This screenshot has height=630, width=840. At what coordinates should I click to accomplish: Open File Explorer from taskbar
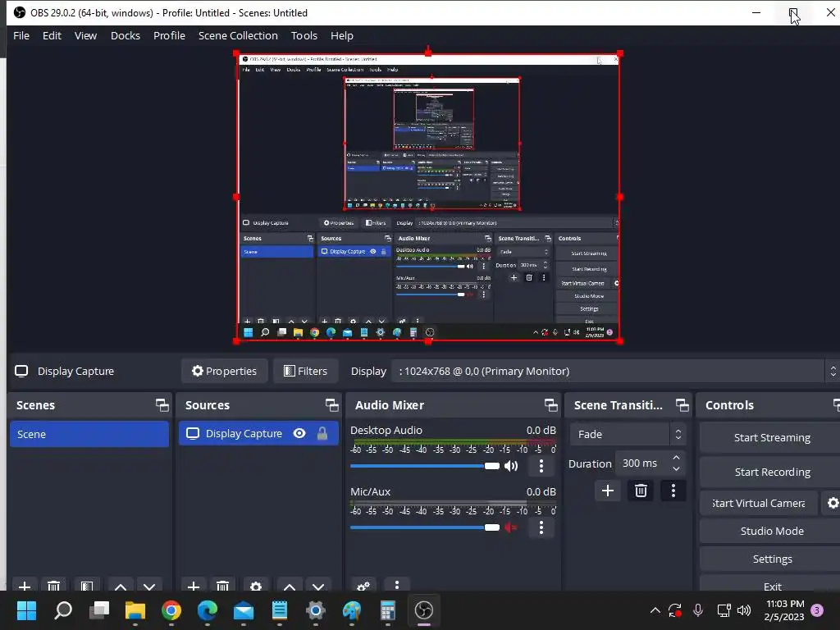pos(135,609)
